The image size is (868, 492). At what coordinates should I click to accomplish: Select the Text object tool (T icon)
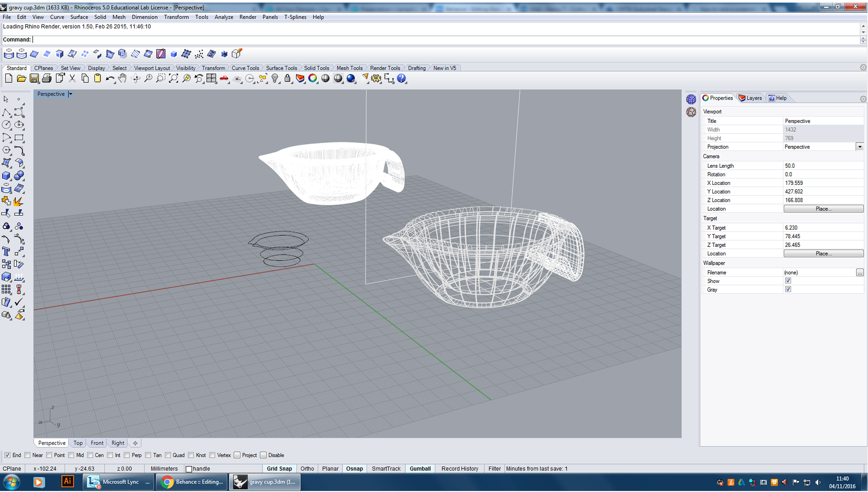click(x=6, y=251)
